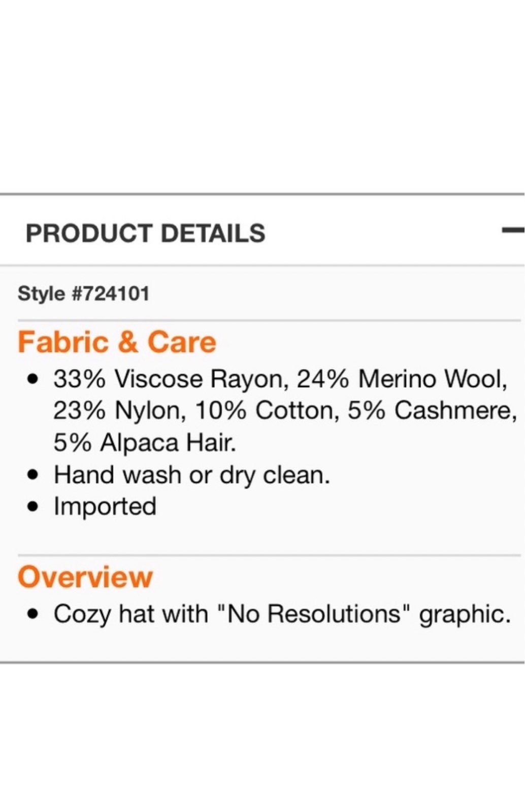Click the bullet beside Imported
525x812 pixels.
coord(34,507)
